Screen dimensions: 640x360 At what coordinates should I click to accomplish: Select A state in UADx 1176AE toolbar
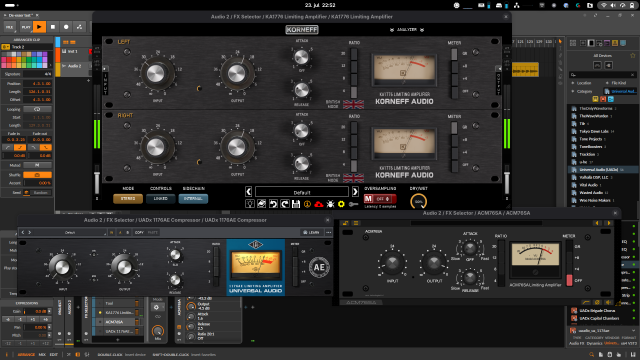coord(120,232)
